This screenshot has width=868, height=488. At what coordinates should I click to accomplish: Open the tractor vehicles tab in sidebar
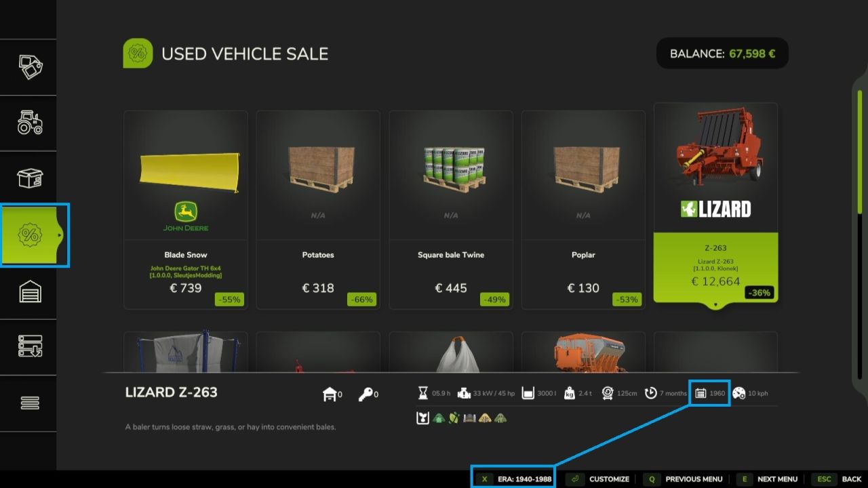click(x=30, y=123)
